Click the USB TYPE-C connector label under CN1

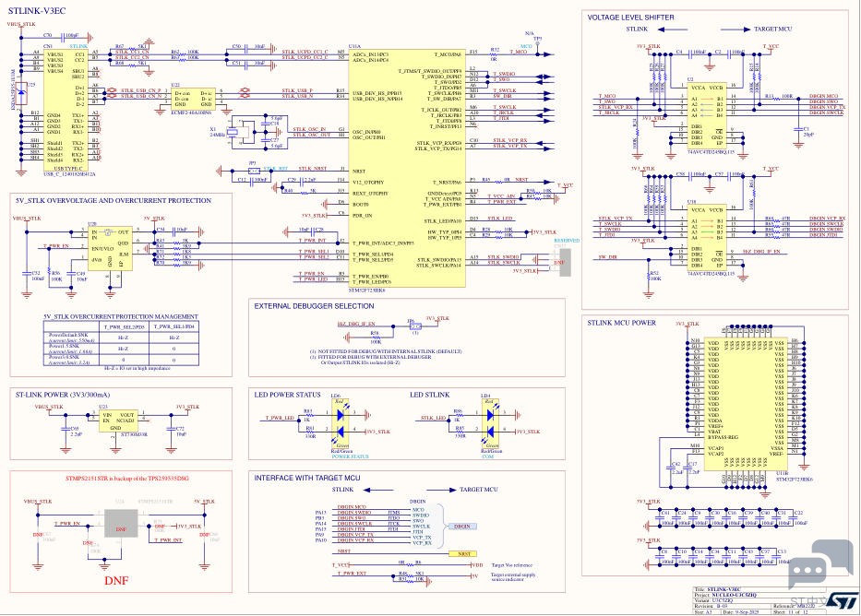coord(69,169)
